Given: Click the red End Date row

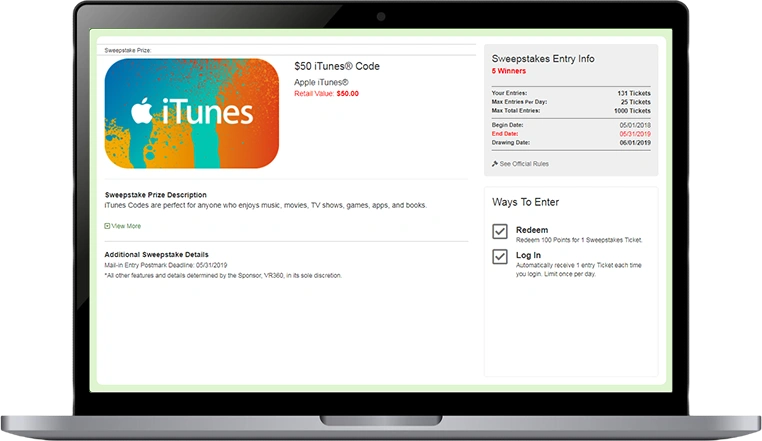Looking at the screenshot, I should point(571,132).
